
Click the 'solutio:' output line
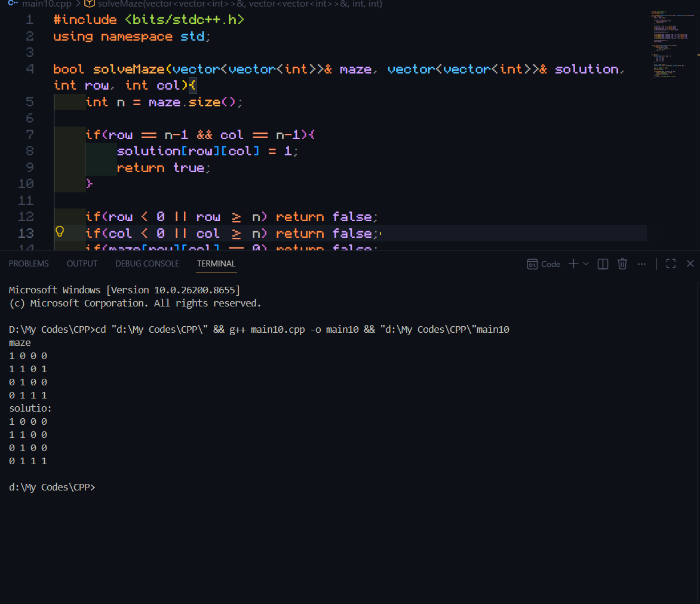30,408
